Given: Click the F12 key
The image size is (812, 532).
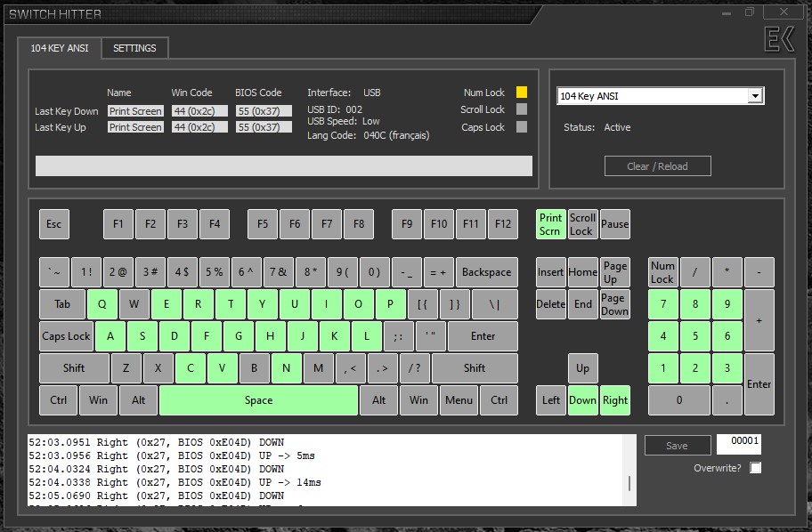Looking at the screenshot, I should tap(503, 224).
